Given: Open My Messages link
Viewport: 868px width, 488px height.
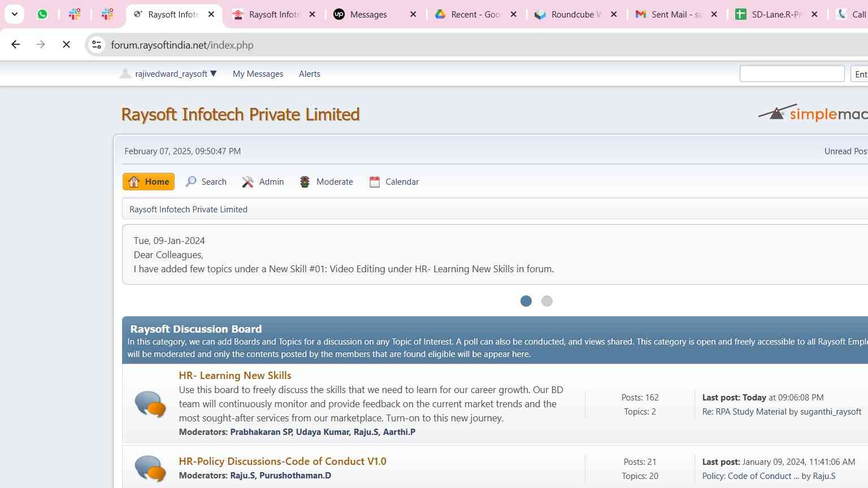Looking at the screenshot, I should point(258,74).
